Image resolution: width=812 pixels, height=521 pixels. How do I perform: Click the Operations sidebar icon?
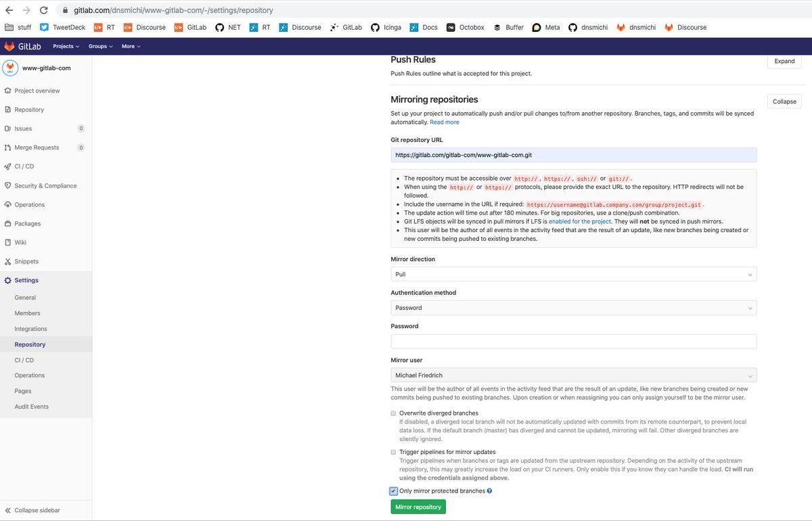tap(7, 204)
